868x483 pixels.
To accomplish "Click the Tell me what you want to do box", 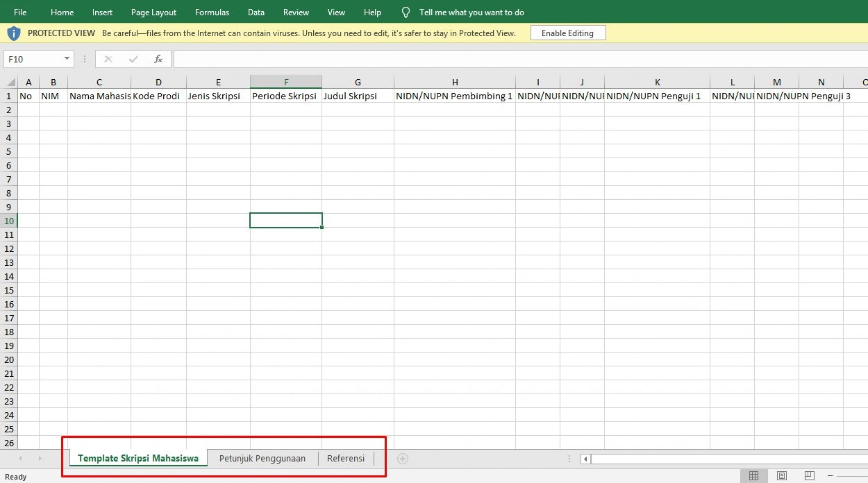I will pos(471,12).
